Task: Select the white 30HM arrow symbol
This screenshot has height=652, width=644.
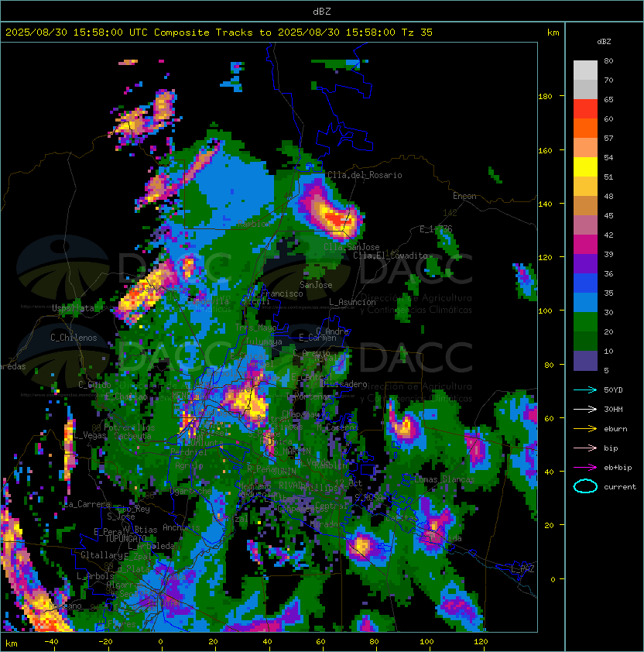Action: click(x=585, y=409)
